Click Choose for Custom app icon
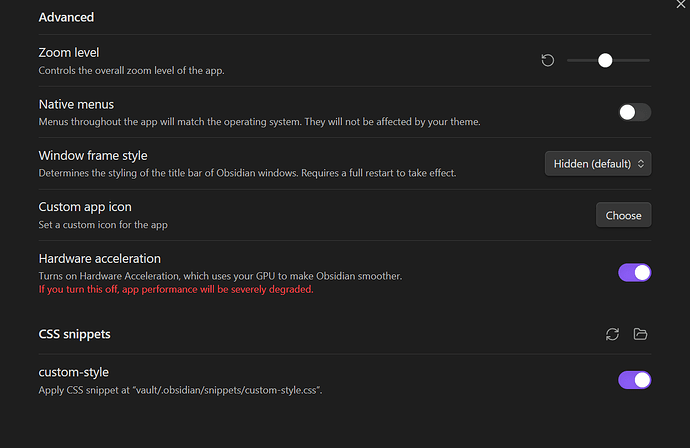Viewport: 690px width, 448px height. (623, 215)
